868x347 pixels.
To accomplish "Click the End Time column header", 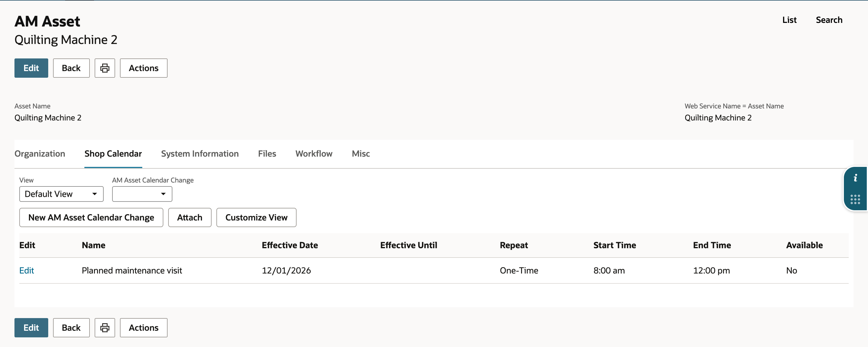I will tap(712, 245).
